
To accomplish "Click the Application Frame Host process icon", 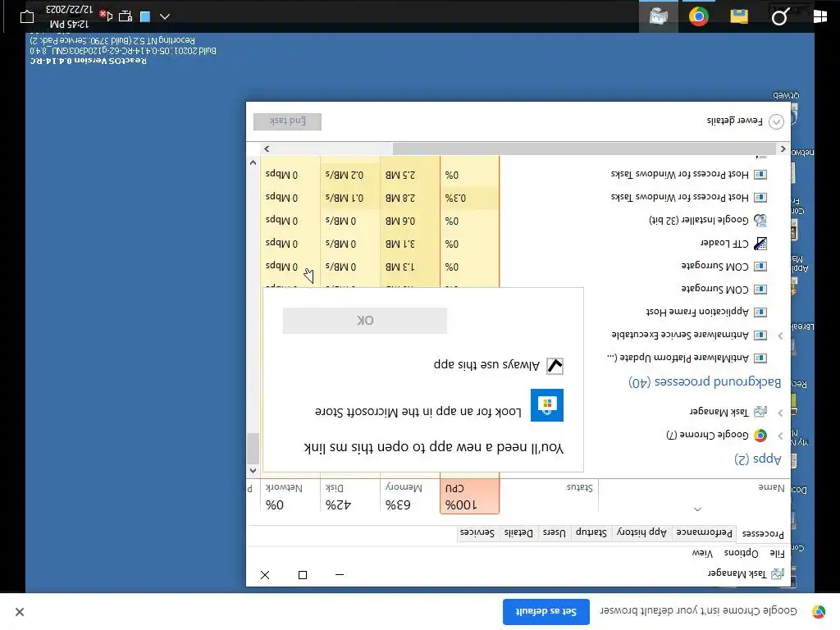I will coord(760,312).
